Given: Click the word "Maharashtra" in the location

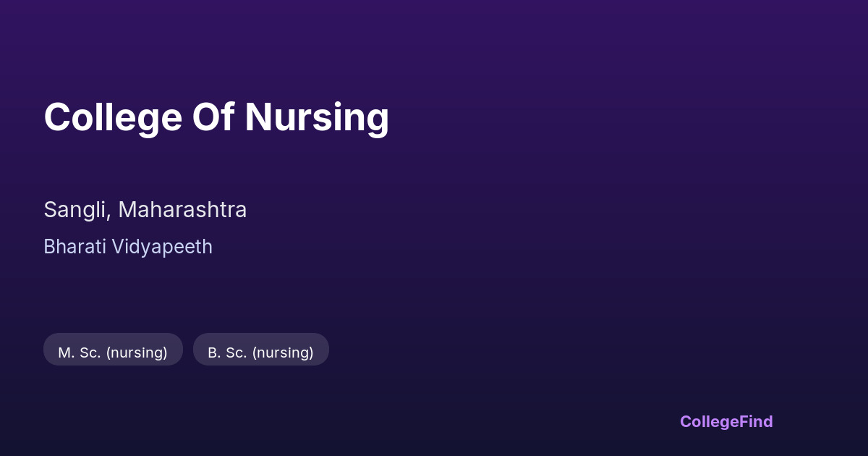Looking at the screenshot, I should pos(182,210).
